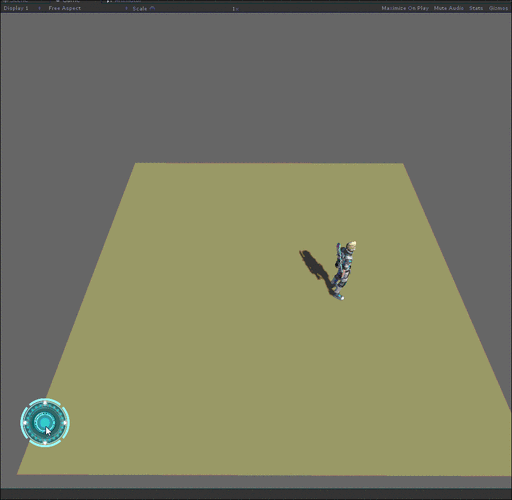Open the Gizmos menu

pos(498,8)
